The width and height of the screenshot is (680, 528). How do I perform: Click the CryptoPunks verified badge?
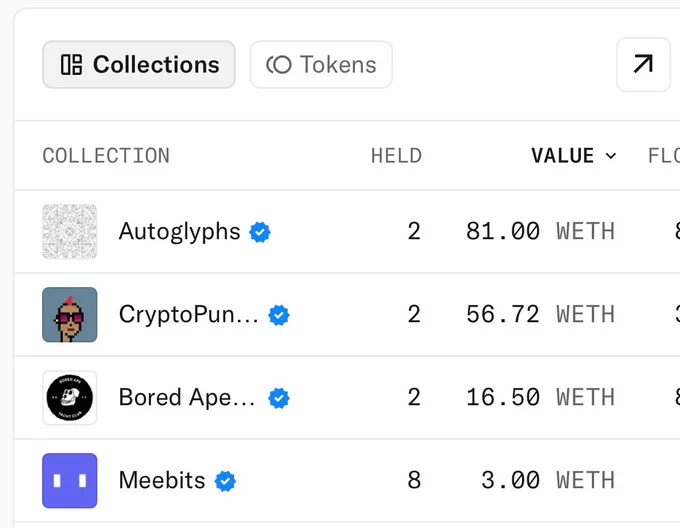pos(279,315)
